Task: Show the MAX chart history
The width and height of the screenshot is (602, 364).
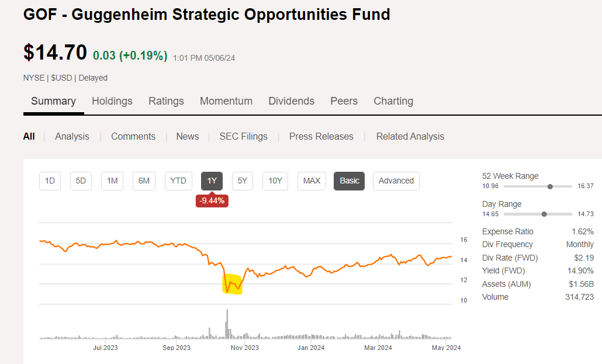Action: point(312,181)
